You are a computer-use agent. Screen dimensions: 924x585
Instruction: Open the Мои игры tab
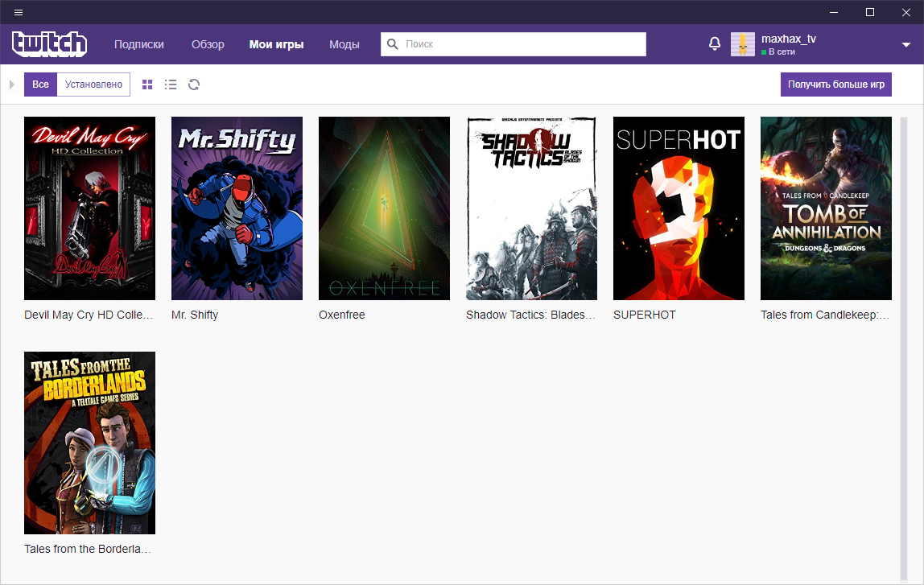(276, 44)
